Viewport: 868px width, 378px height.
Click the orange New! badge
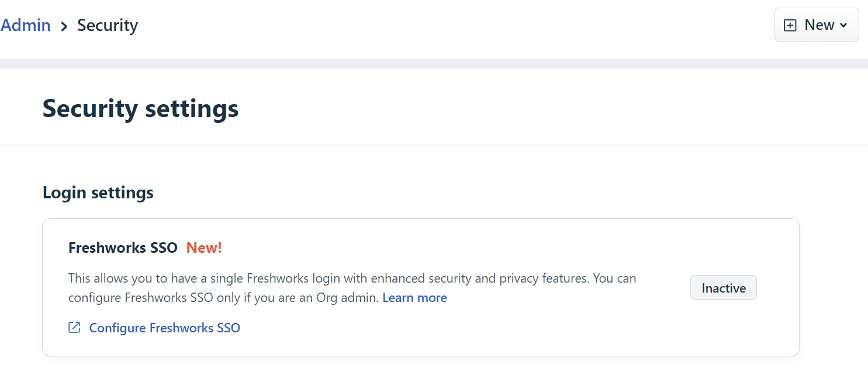click(204, 248)
